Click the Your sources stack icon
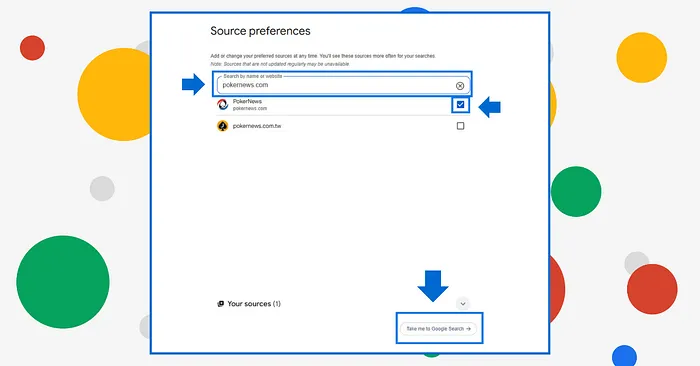700x366 pixels. click(220, 304)
